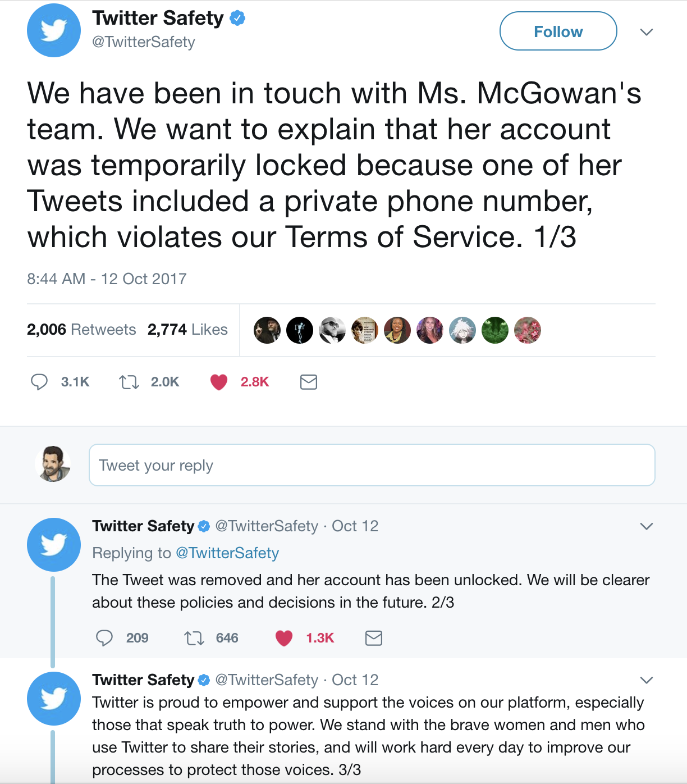Toggle the heart on the 2/3 tweet
Screen dimensions: 687x784
pyautogui.click(x=284, y=638)
